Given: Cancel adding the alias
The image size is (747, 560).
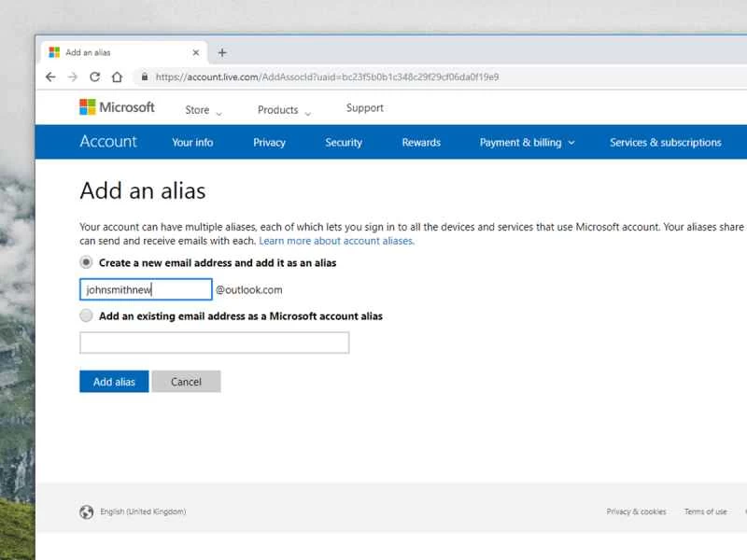Looking at the screenshot, I should tap(186, 381).
